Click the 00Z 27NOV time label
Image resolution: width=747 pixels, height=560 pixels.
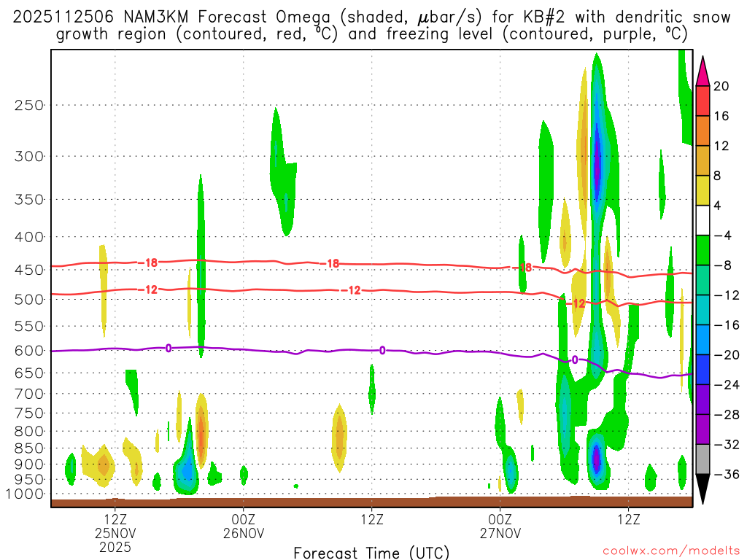(x=500, y=526)
